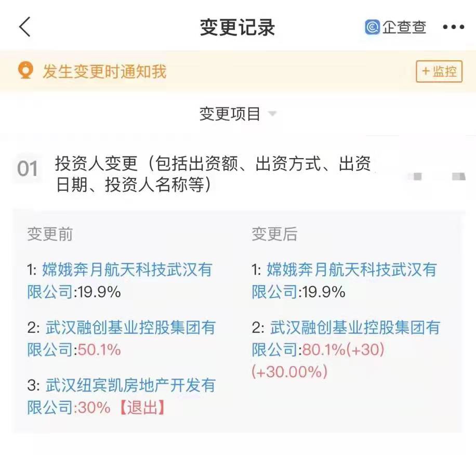The height and width of the screenshot is (455, 476).
Task: Expand the 变更项目 dropdown filter
Action: (237, 114)
